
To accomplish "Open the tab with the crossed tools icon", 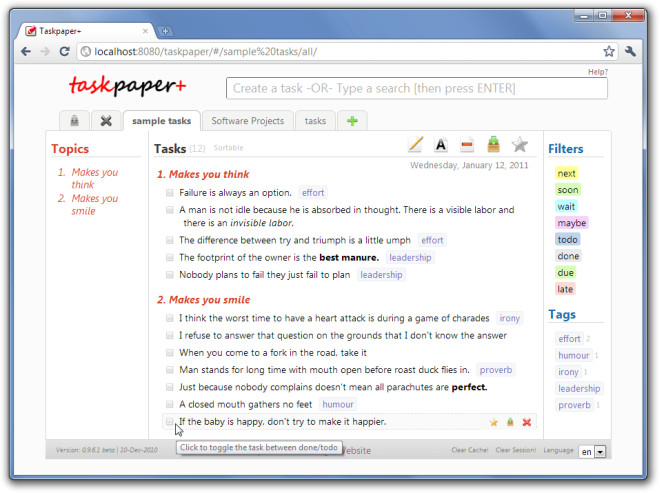I will tap(106, 121).
